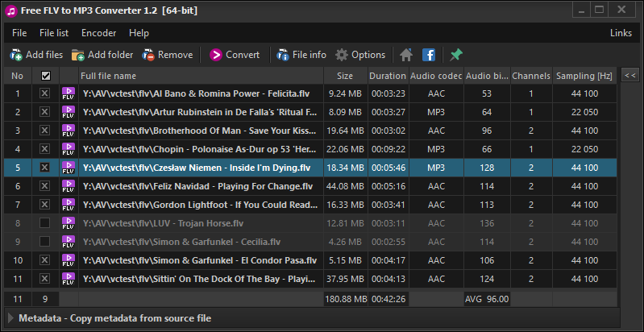The height and width of the screenshot is (332, 644).
Task: Click the Remove toolbar button
Action: pos(168,55)
